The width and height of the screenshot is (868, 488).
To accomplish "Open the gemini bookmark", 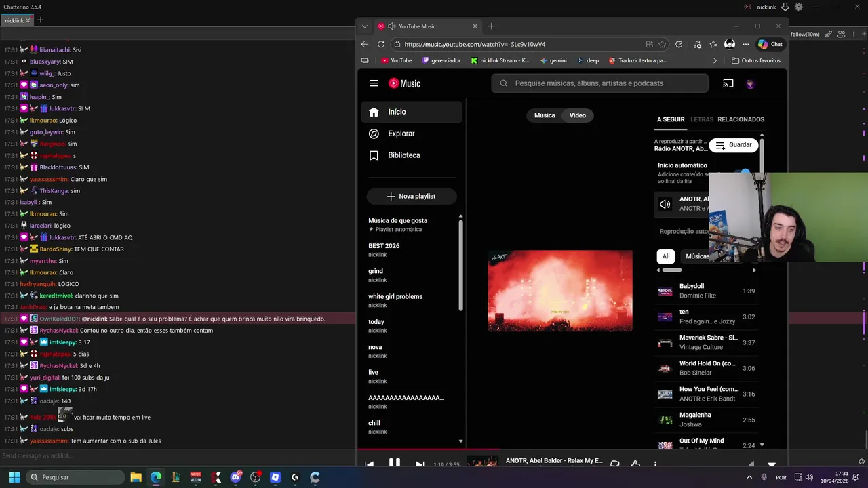I will pos(553,60).
